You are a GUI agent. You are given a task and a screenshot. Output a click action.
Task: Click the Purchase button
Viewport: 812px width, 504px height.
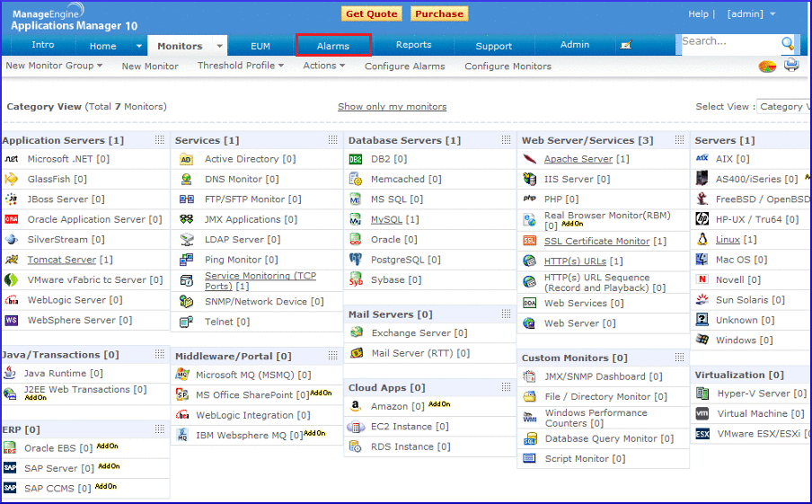pos(439,14)
